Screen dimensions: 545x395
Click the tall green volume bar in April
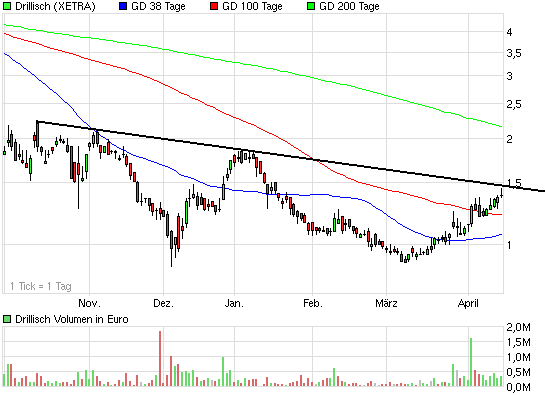[471, 362]
